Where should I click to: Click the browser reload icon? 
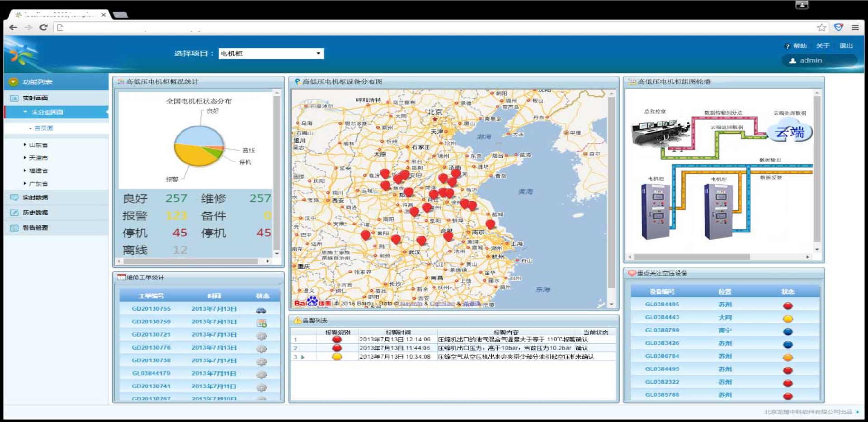click(x=43, y=28)
